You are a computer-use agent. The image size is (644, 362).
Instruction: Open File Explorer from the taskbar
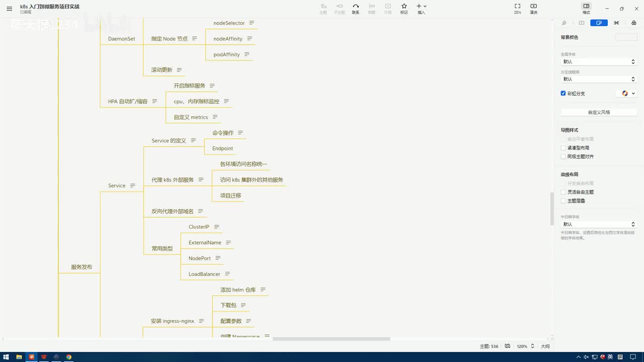click(19, 357)
